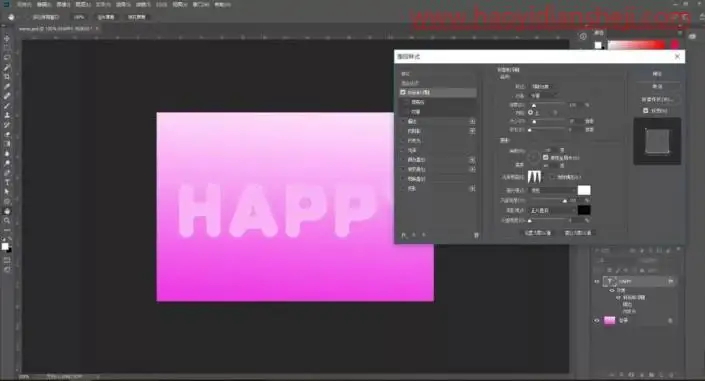Select the Move tool
Image resolution: width=705 pixels, height=381 pixels.
pos(7,39)
